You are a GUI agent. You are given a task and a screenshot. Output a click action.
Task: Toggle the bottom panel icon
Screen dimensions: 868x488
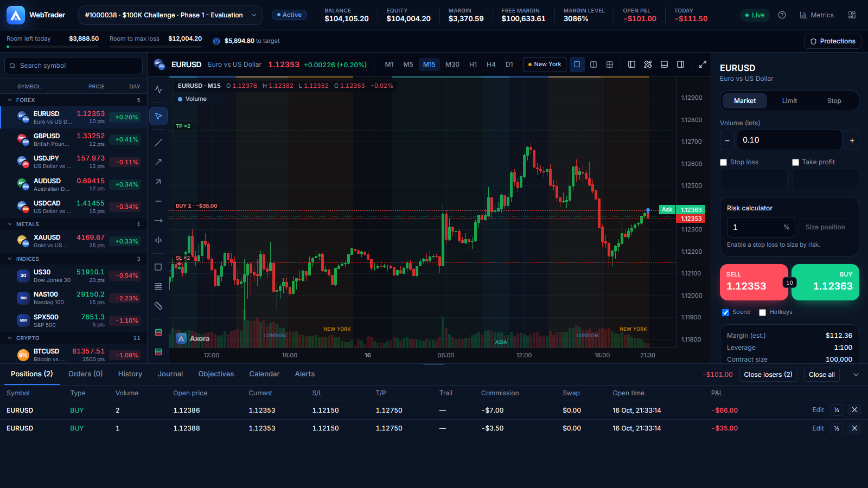click(x=664, y=65)
